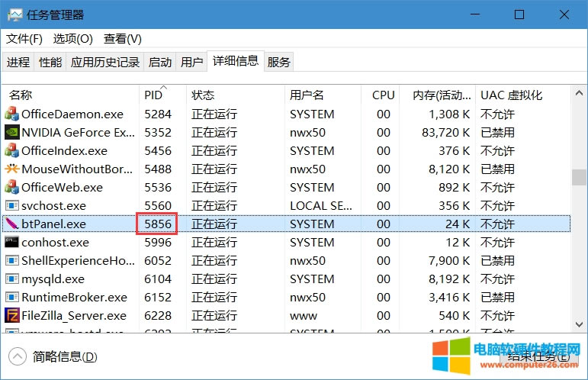Click the svchost.exe process icon

(11, 206)
